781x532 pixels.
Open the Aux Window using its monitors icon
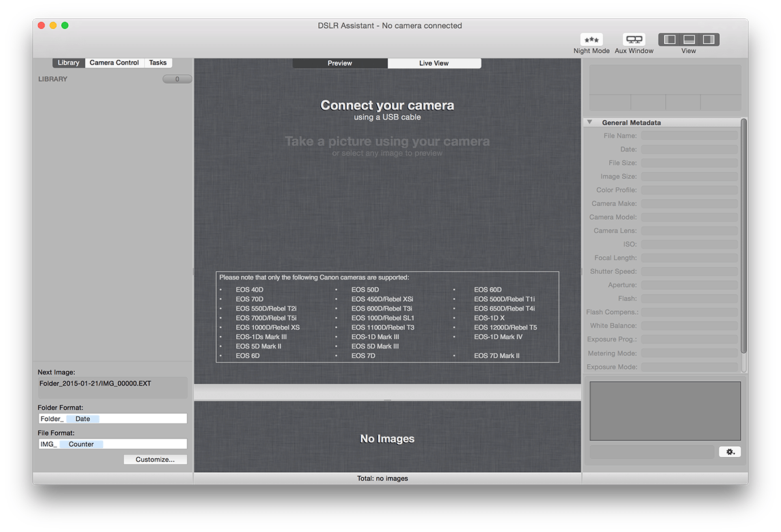pos(634,40)
